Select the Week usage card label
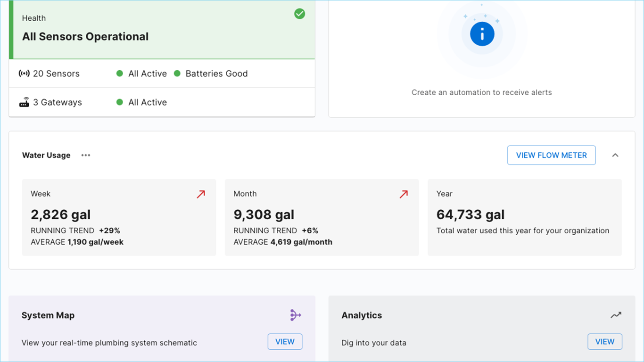 [41, 194]
